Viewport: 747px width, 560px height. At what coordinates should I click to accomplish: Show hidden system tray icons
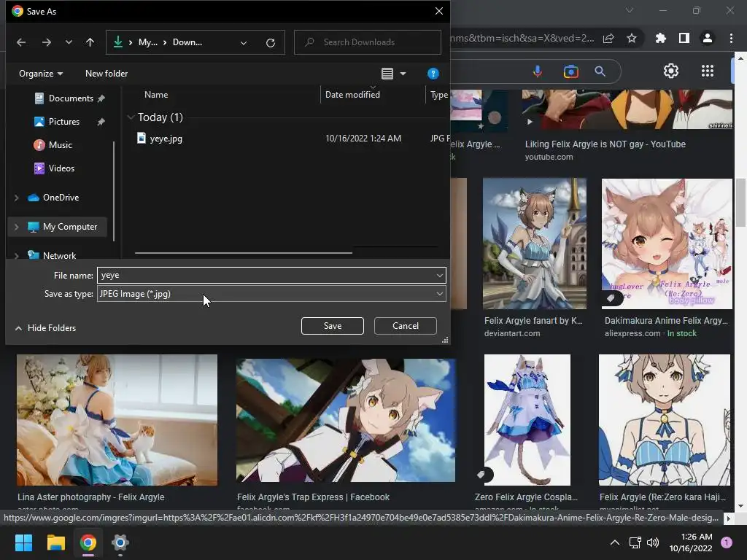point(615,542)
